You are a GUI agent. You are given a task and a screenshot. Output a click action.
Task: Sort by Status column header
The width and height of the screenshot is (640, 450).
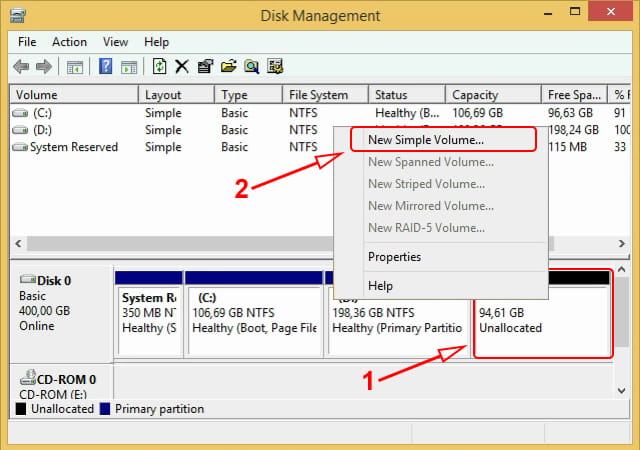click(x=407, y=95)
